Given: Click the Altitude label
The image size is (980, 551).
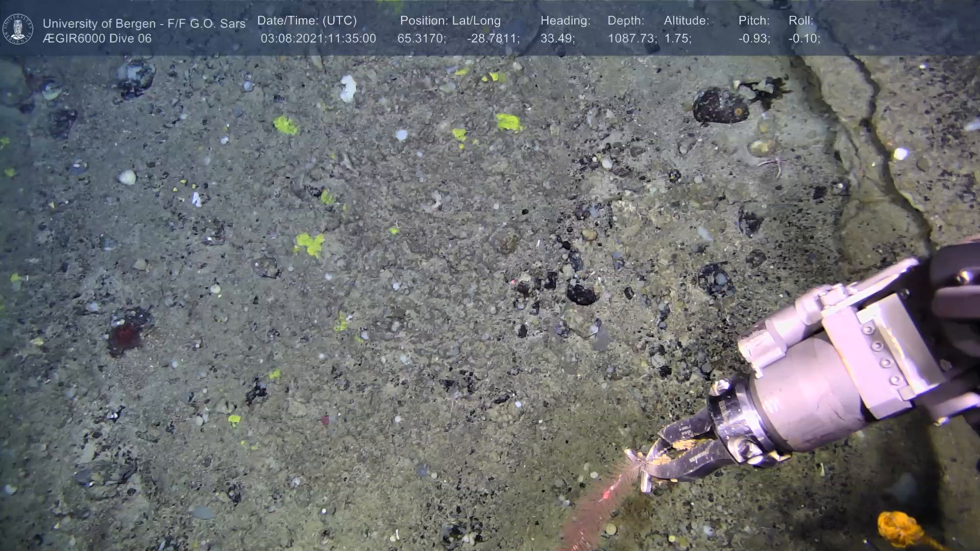Looking at the screenshot, I should click(x=686, y=20).
